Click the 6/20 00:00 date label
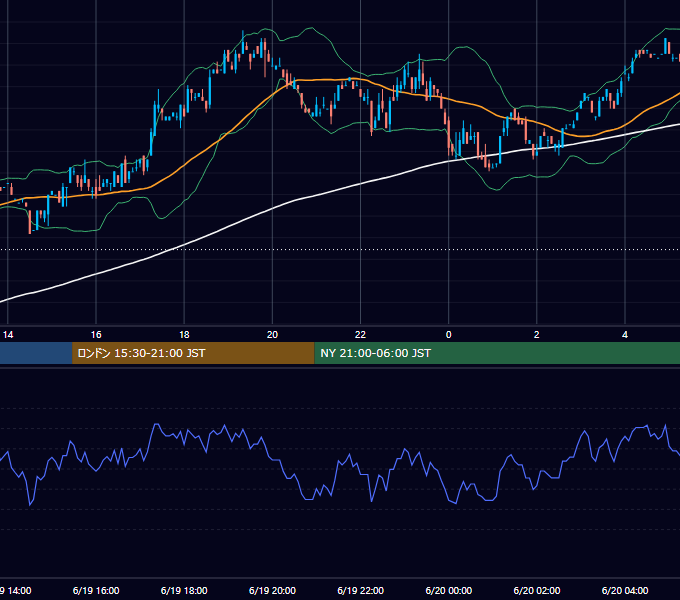This screenshot has height=600, width=680. pyautogui.click(x=448, y=590)
